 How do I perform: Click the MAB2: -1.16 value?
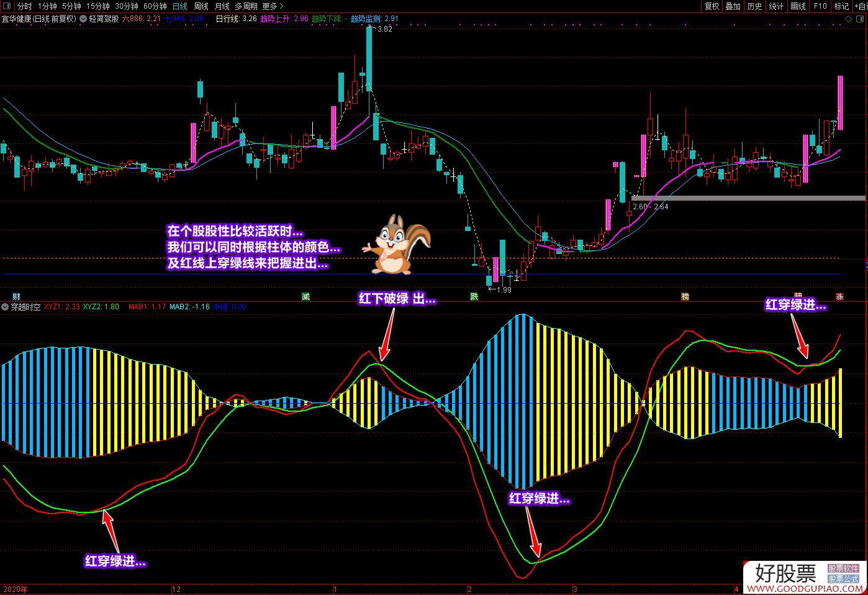(x=190, y=306)
